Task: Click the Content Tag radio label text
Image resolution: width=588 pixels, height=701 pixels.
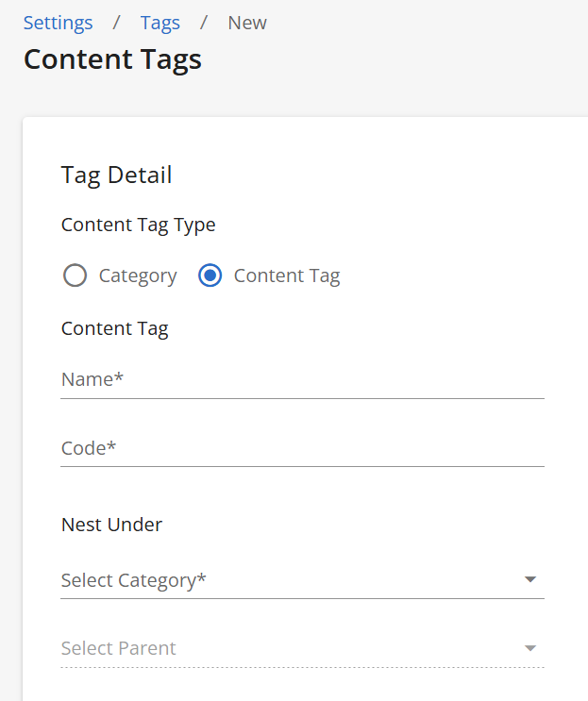Action: click(x=287, y=275)
